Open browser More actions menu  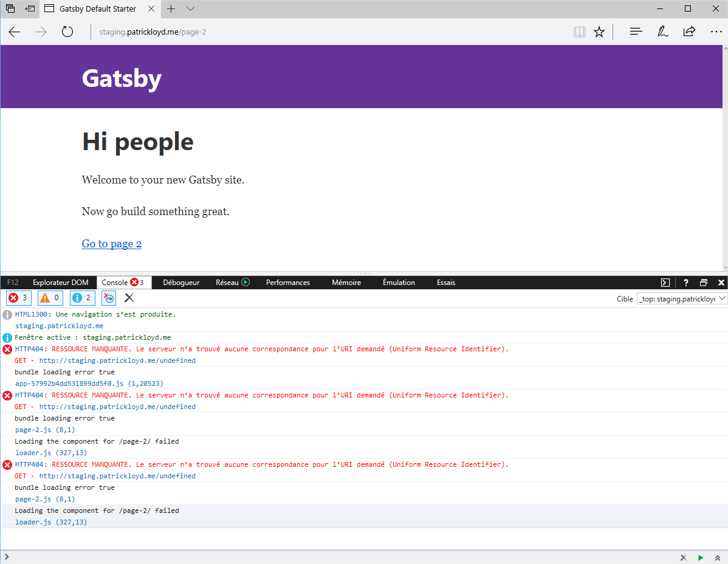point(716,32)
